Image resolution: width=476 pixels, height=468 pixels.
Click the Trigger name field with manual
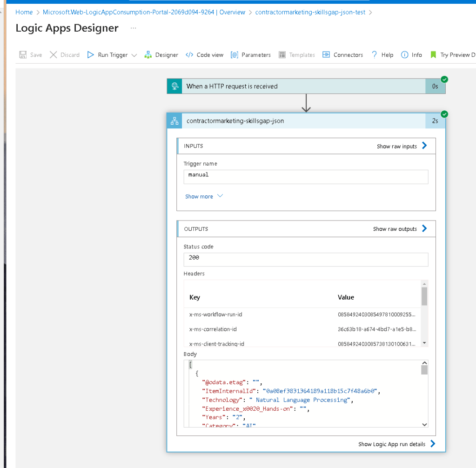coord(306,177)
